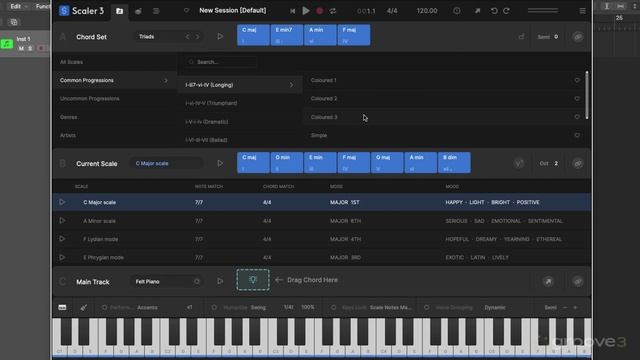The height and width of the screenshot is (360, 640).
Task: Expand the Common Progressions category
Action: coord(114,80)
